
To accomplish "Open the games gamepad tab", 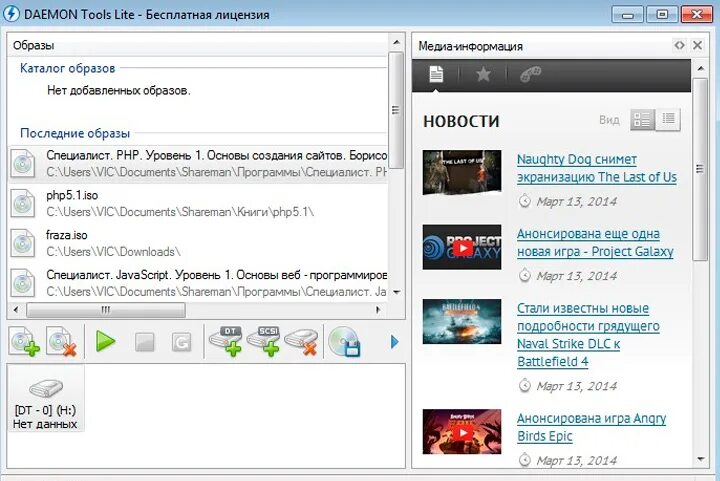I will tap(530, 74).
